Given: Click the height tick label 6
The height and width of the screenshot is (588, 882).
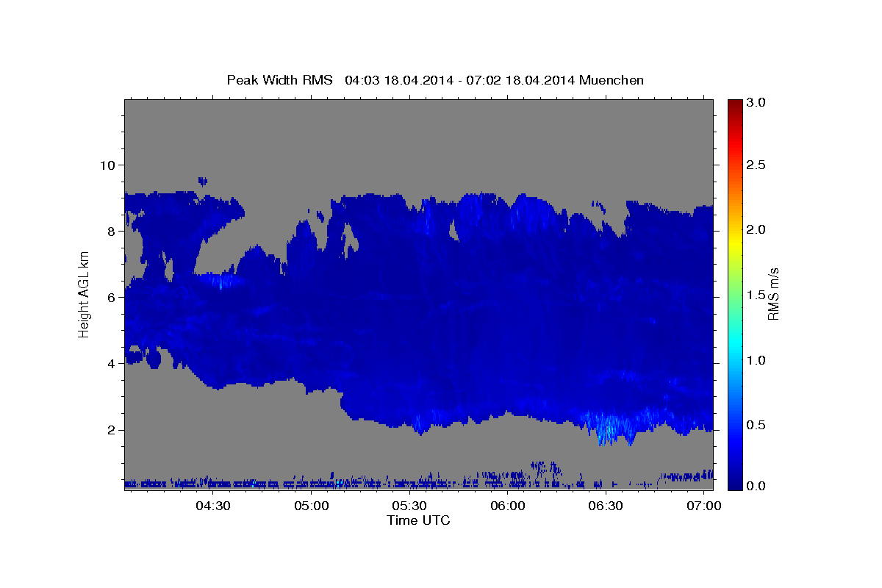Looking at the screenshot, I should 110,297.
